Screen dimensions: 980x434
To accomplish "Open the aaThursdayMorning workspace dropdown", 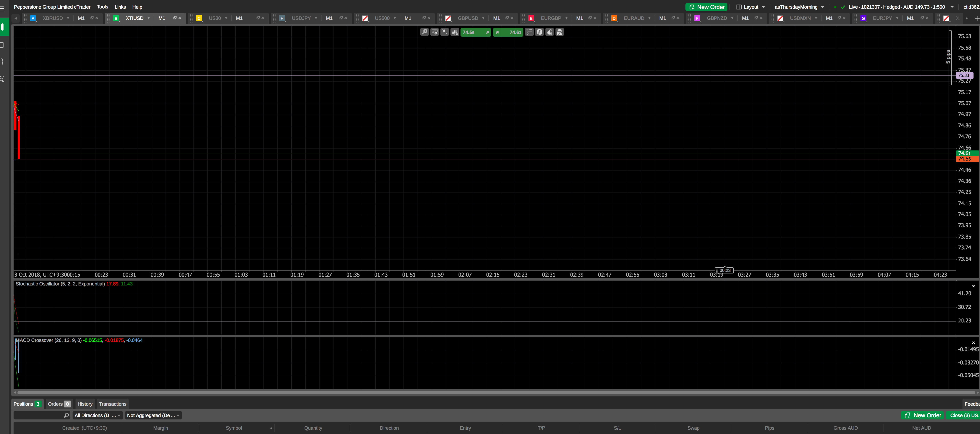I will 799,7.
